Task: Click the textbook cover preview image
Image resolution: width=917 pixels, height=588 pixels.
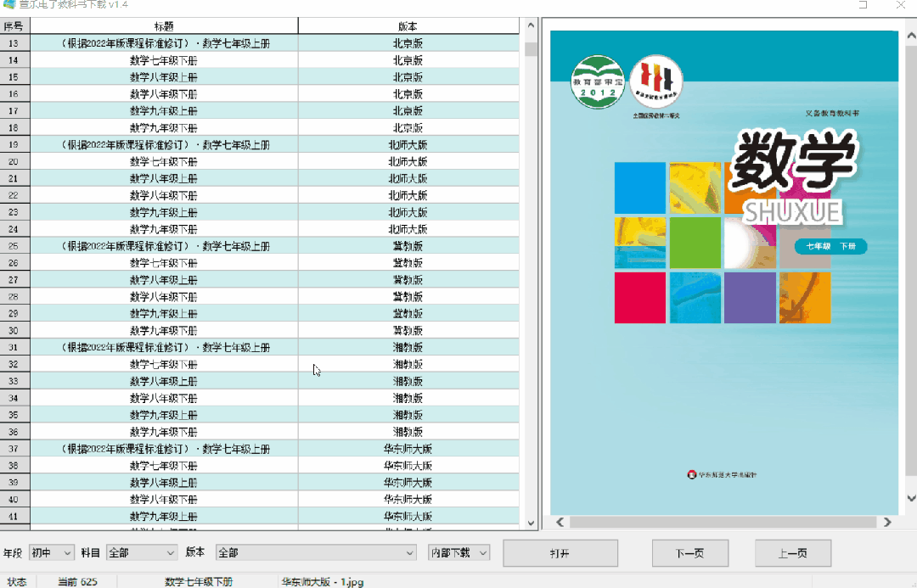Action: (724, 272)
